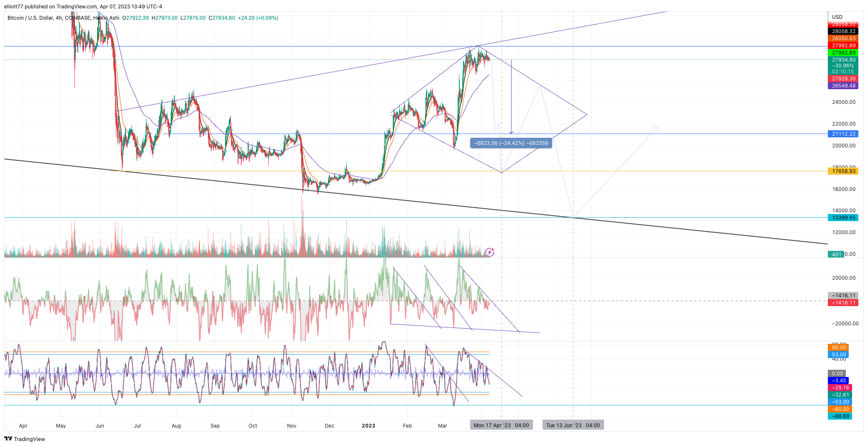Click the gray 0.00 oscillator label
The width and height of the screenshot is (868, 446).
(x=837, y=374)
